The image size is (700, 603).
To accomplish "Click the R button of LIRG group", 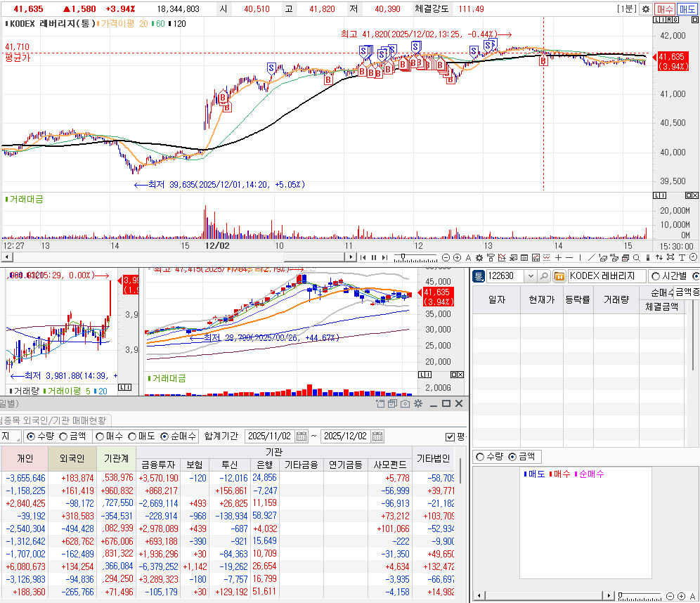I will (x=669, y=20).
